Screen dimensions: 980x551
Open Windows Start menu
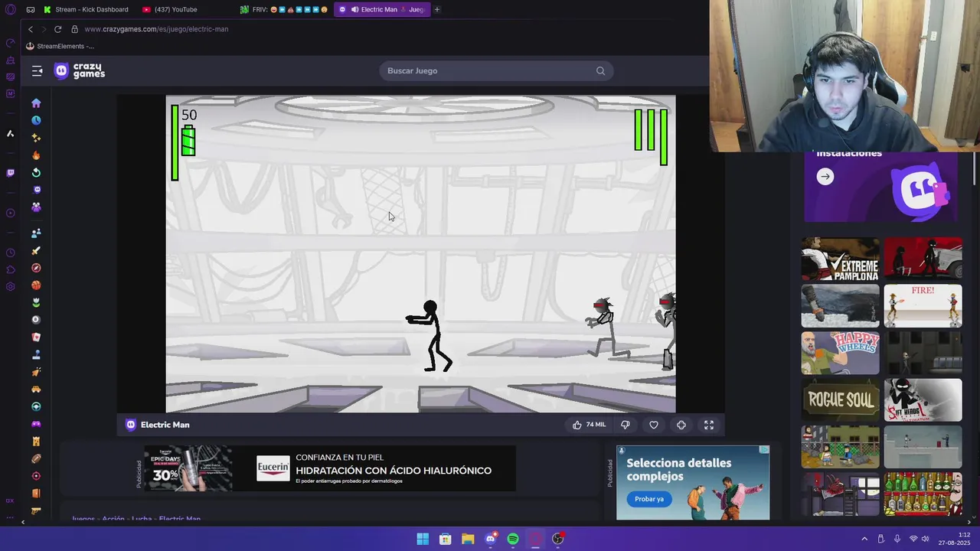[423, 539]
